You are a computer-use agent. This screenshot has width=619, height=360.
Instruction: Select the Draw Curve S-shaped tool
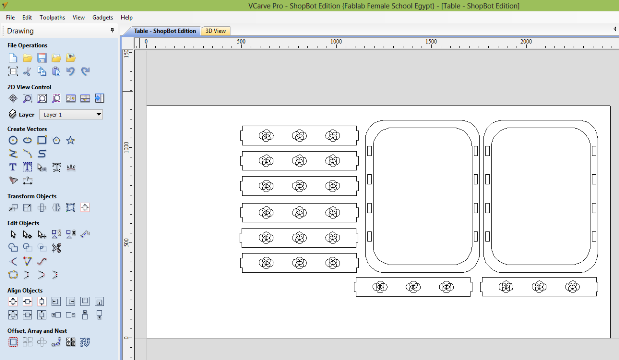coord(42,154)
